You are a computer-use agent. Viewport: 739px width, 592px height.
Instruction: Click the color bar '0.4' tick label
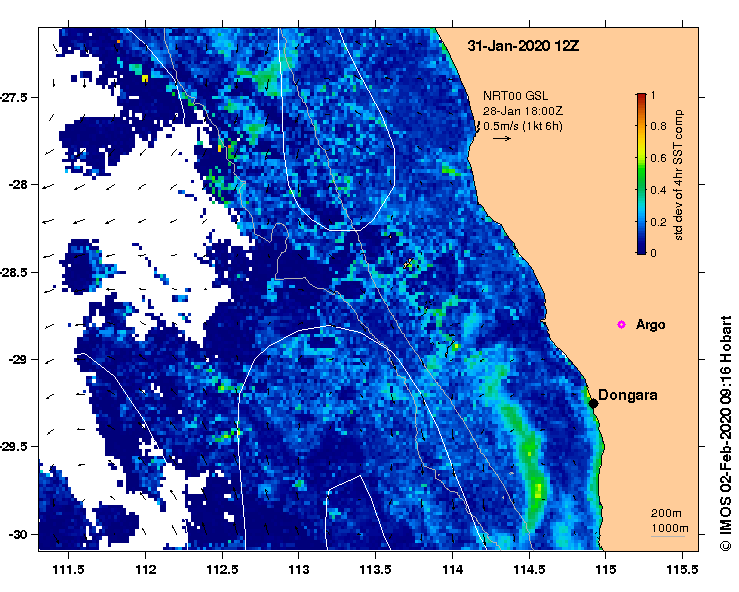(x=658, y=190)
